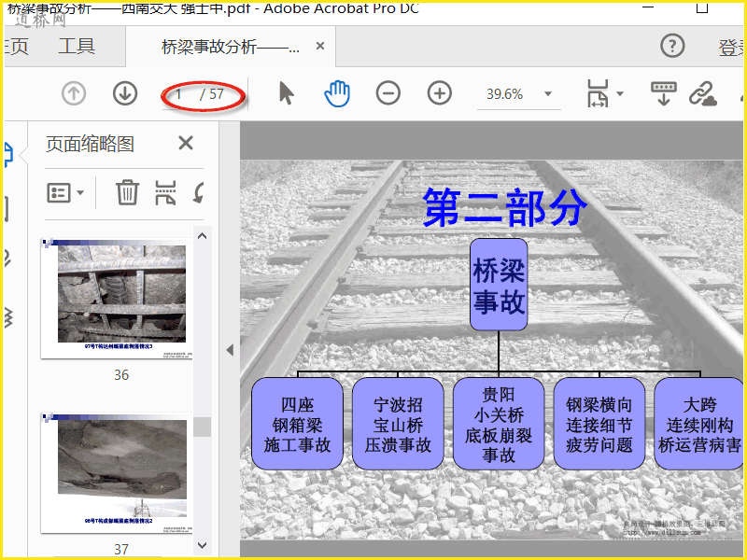Image resolution: width=747 pixels, height=560 pixels.
Task: Delete selected page with trash icon
Action: (127, 192)
